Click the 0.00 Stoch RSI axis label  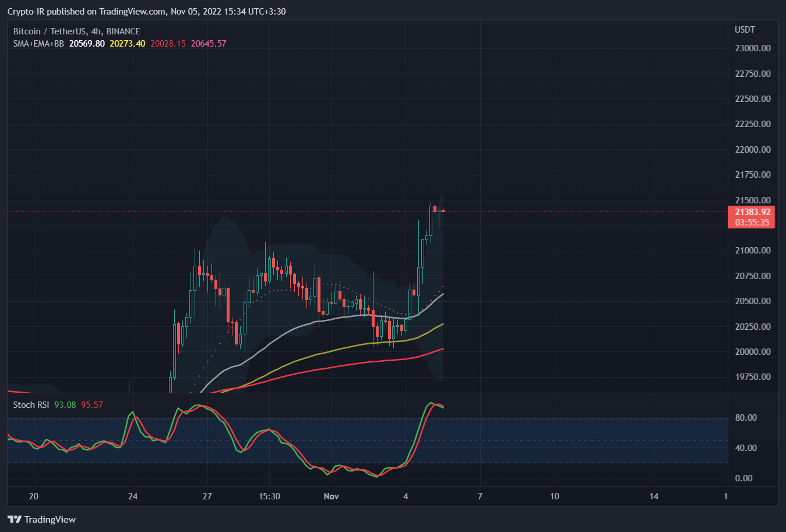click(x=743, y=478)
